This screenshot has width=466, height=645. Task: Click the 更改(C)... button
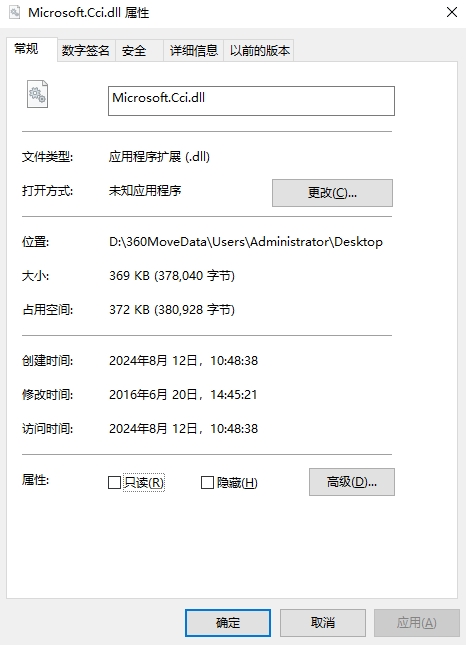[332, 193]
